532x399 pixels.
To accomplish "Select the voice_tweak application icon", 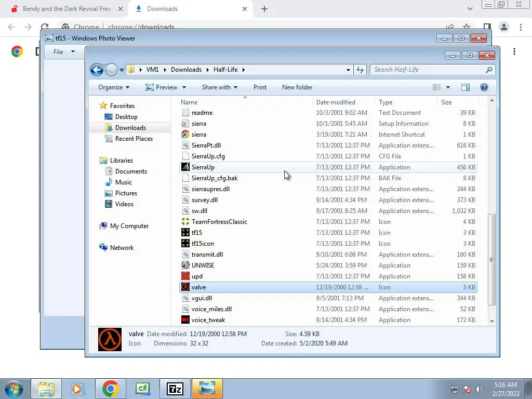I will [x=185, y=320].
